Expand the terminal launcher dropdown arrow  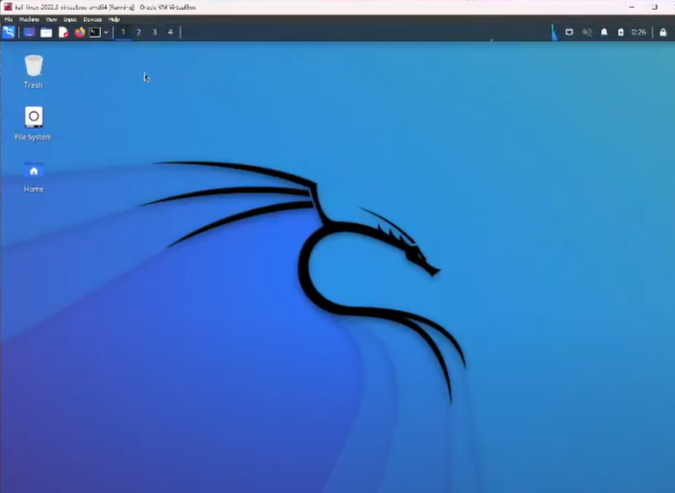106,32
